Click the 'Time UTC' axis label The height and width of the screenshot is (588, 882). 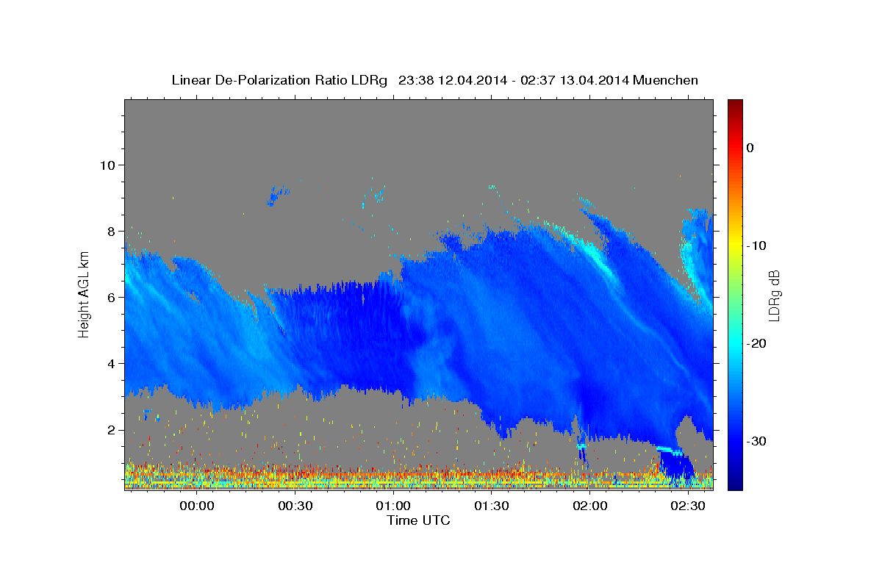418,520
